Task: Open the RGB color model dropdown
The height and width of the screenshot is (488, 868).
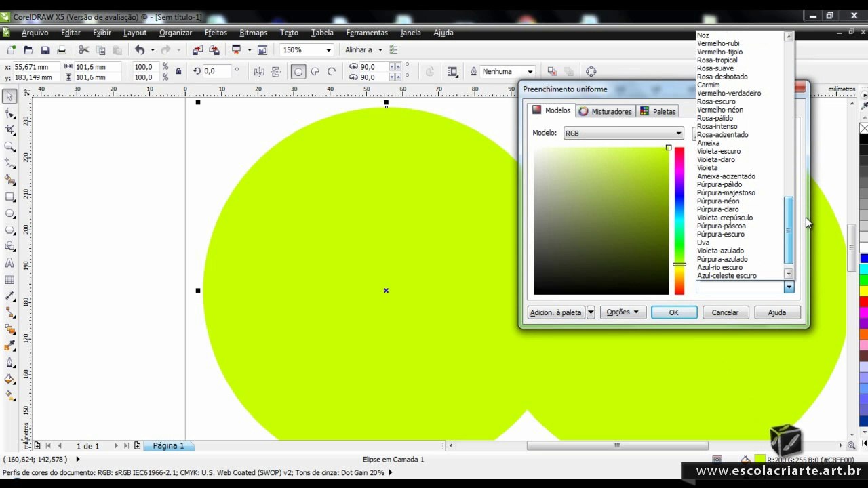Action: (x=623, y=134)
